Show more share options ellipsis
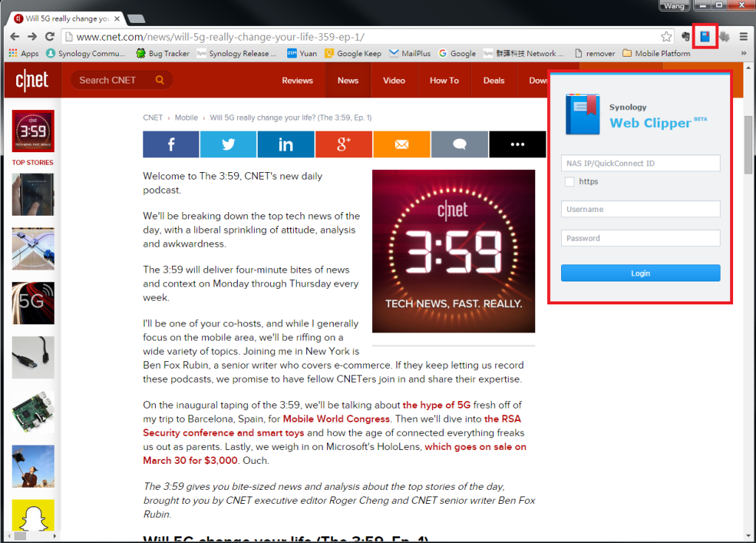Image resolution: width=756 pixels, height=543 pixels. 518,144
